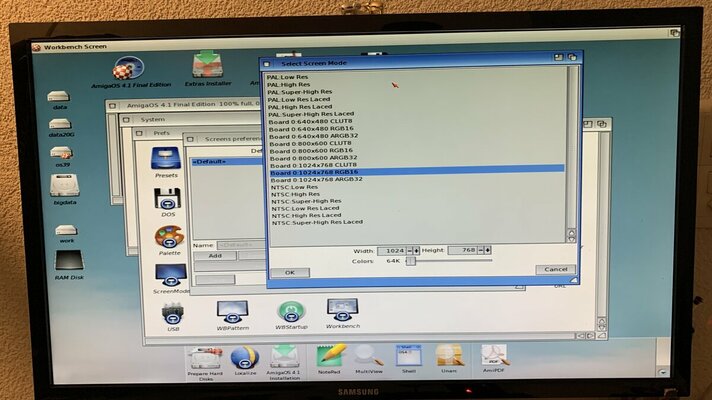The image size is (712, 400).
Task: Select PAL:Super-High Res Laced mode
Action: click(311, 114)
